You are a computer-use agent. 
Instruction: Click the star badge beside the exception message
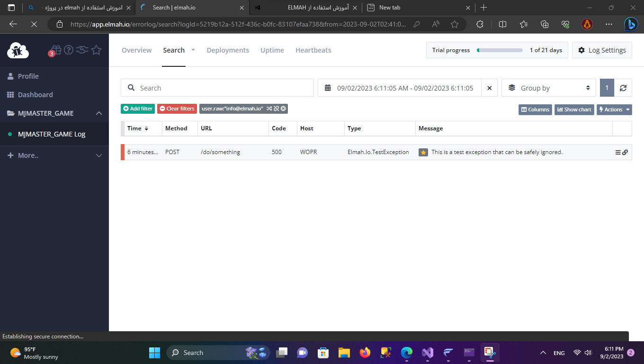(x=423, y=152)
